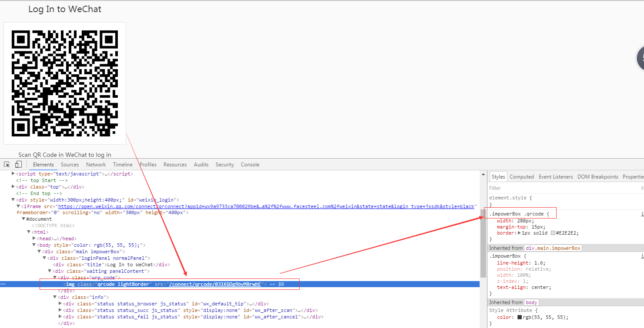The image size is (644, 328).
Task: Open the Network tab
Action: click(96, 165)
